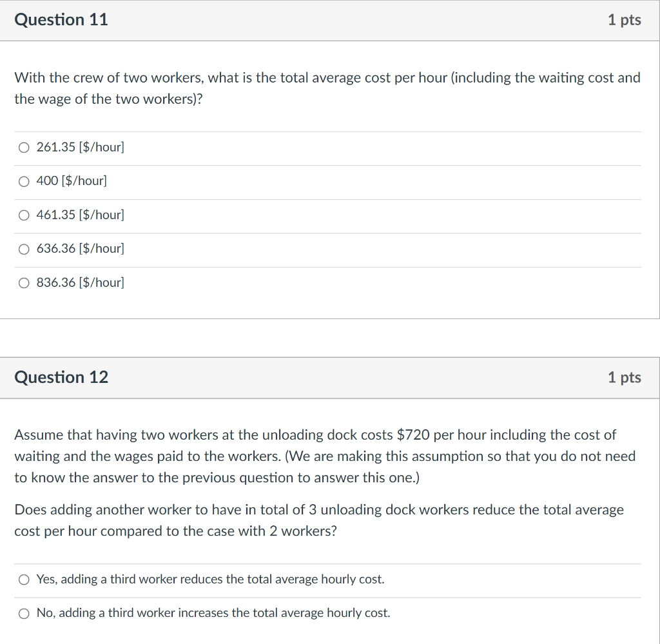Select the 400 [$/hour] answer option
Screen dimensions: 660x644
pos(24,181)
